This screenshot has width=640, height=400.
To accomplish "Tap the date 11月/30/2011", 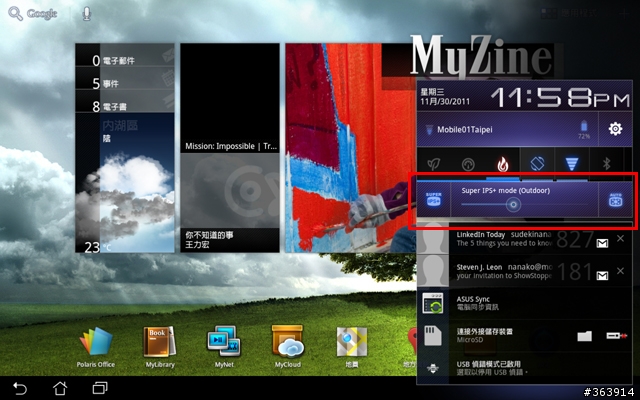I will click(445, 102).
